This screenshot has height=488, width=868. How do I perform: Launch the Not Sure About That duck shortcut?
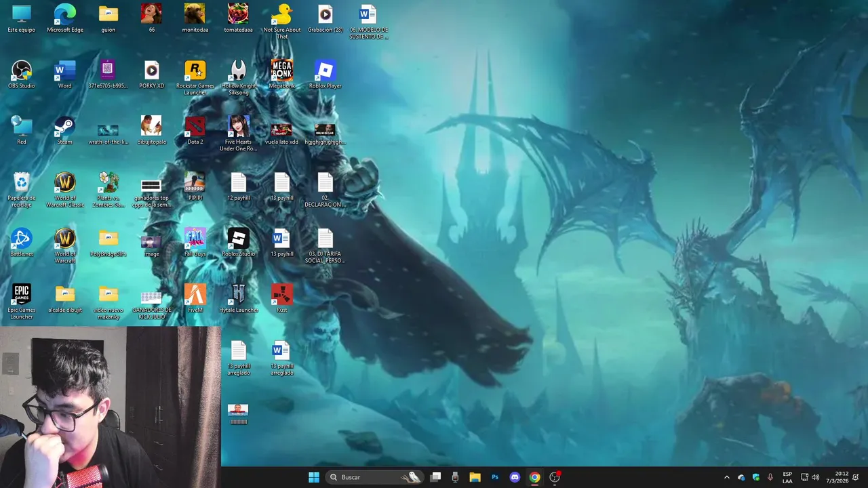tap(281, 21)
